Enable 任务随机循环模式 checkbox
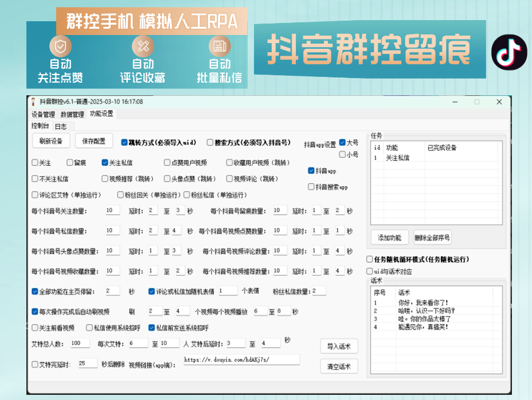532x400 pixels. [x=370, y=259]
